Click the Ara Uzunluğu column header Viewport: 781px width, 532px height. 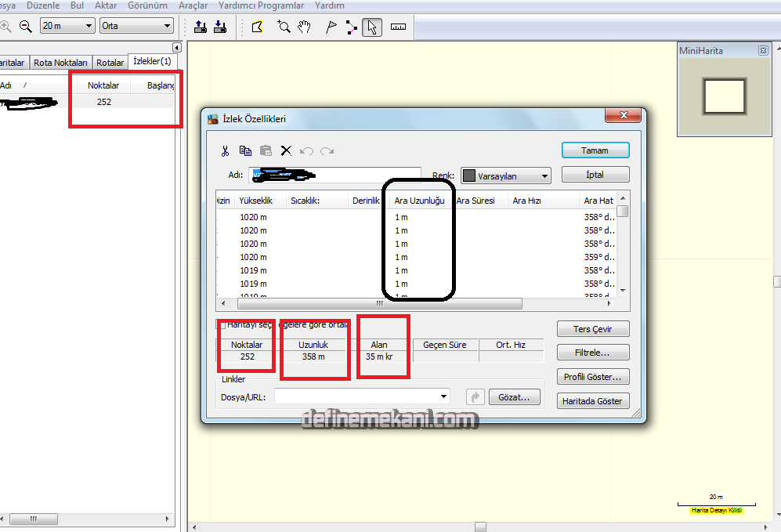point(419,201)
